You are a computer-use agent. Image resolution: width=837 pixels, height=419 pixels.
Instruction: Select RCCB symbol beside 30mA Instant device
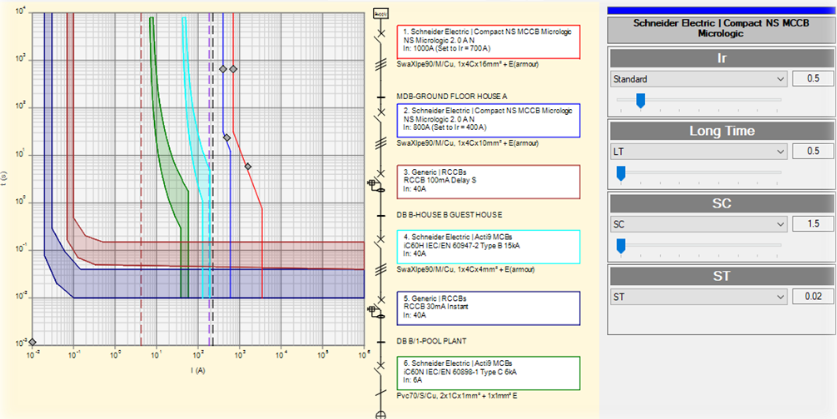(x=378, y=310)
